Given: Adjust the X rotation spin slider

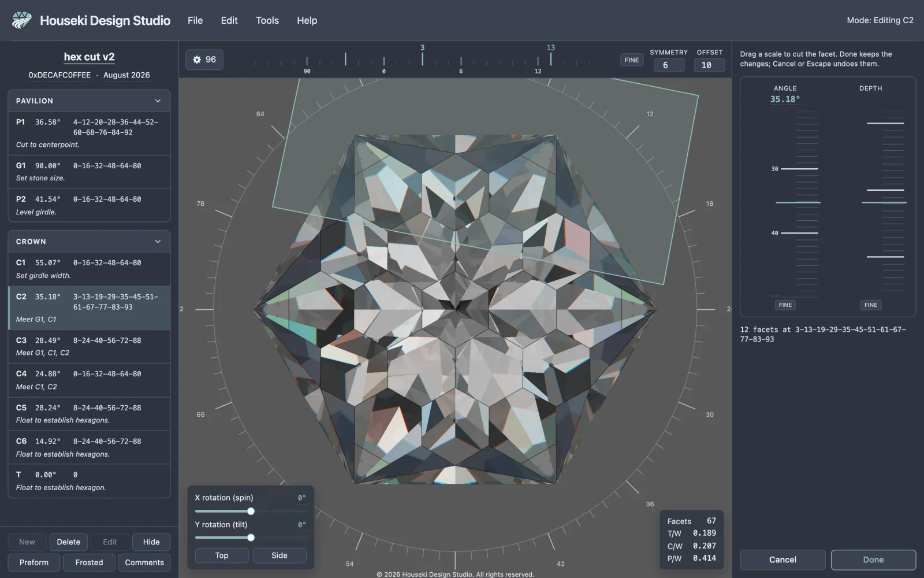Looking at the screenshot, I should coord(251,511).
